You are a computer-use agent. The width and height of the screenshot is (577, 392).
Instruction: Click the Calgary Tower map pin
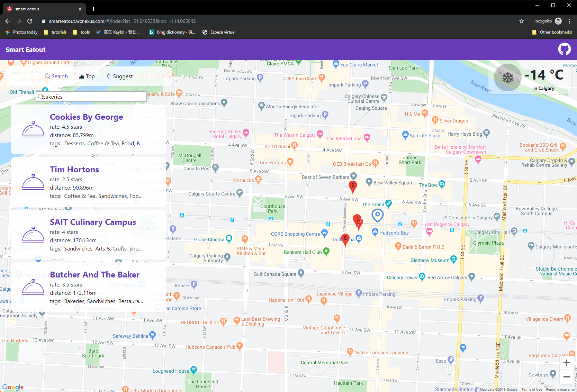pyautogui.click(x=422, y=276)
